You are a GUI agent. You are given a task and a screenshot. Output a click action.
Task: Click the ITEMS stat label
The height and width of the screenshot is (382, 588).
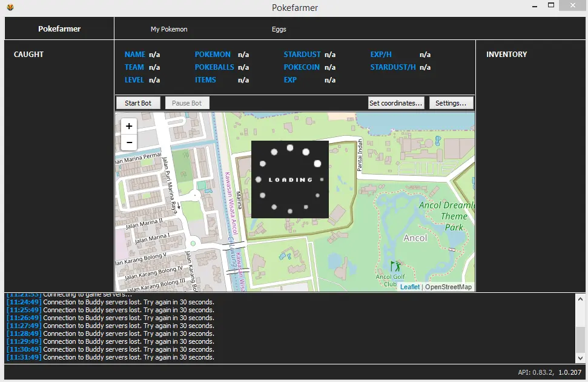click(x=205, y=80)
